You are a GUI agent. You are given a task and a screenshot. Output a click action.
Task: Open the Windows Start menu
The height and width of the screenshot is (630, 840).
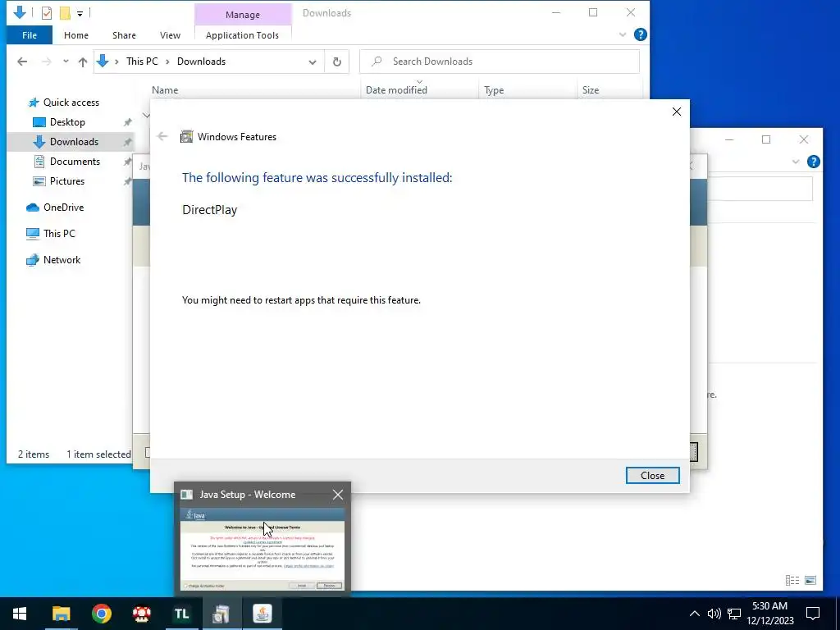click(x=20, y=614)
